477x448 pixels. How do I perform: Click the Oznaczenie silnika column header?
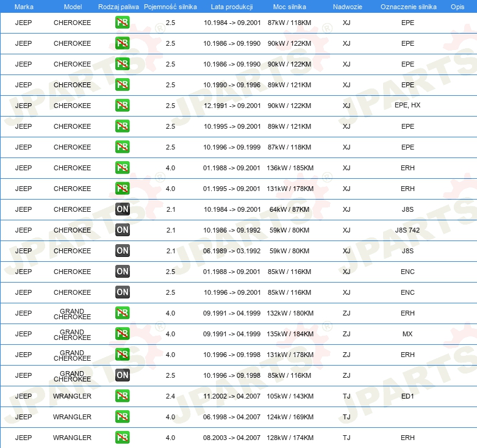[x=408, y=7]
